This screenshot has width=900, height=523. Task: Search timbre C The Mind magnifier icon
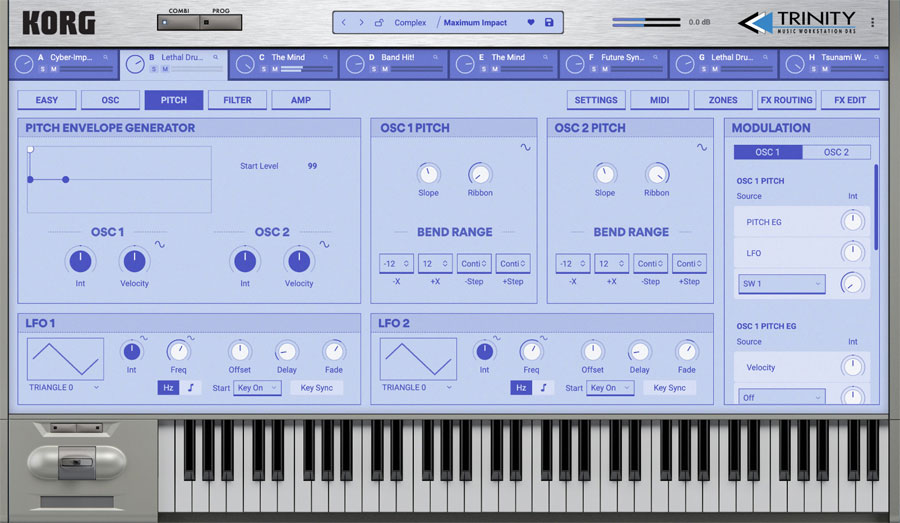tap(325, 57)
